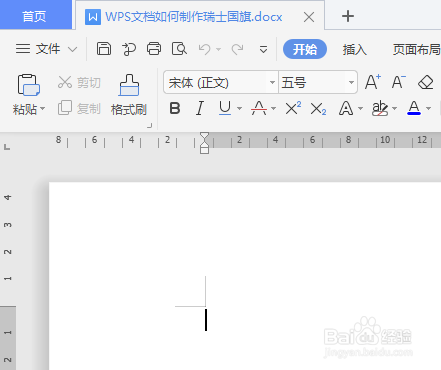Click the first-line indent marker on ruler
Viewport: 441px width, 370px height.
click(204, 136)
